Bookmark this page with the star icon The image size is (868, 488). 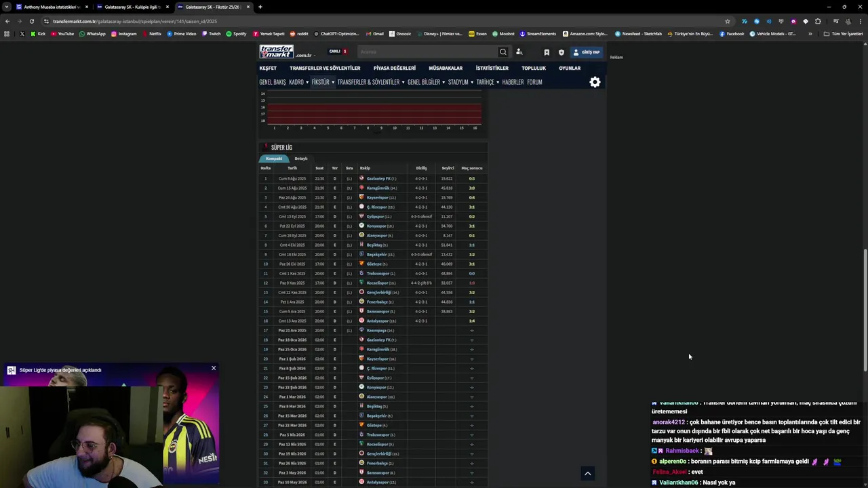click(x=728, y=21)
